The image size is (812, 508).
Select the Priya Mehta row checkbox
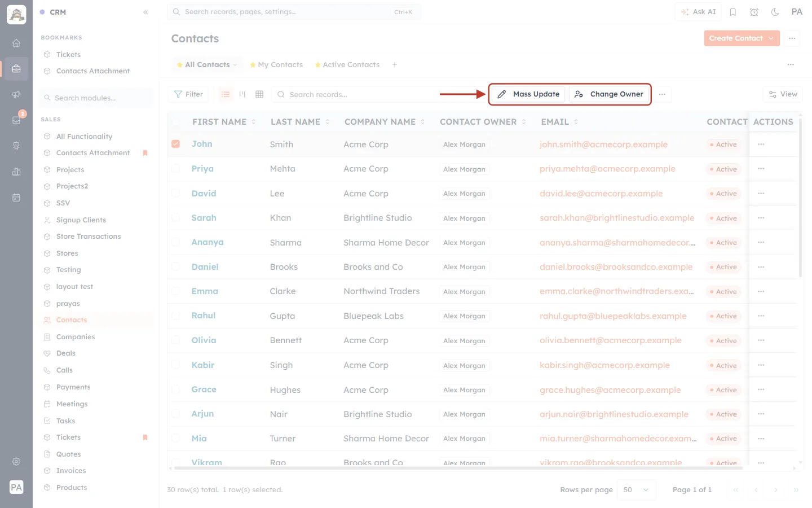pyautogui.click(x=176, y=169)
